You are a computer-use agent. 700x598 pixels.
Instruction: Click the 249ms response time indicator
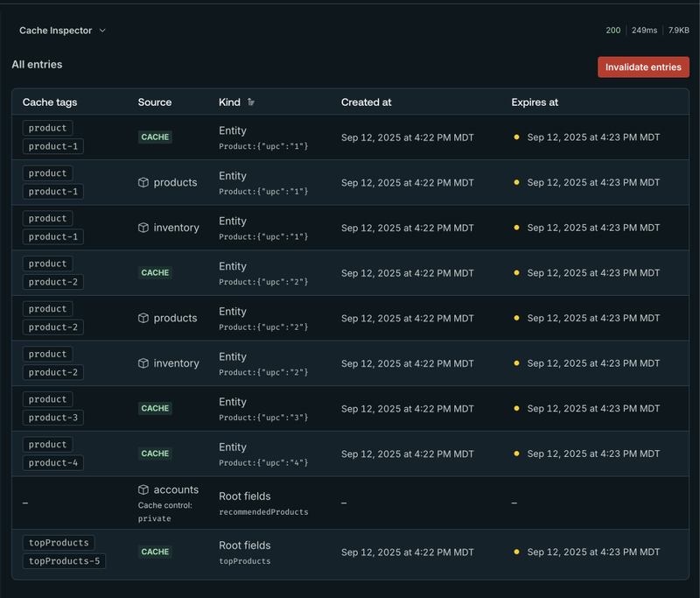click(x=645, y=30)
